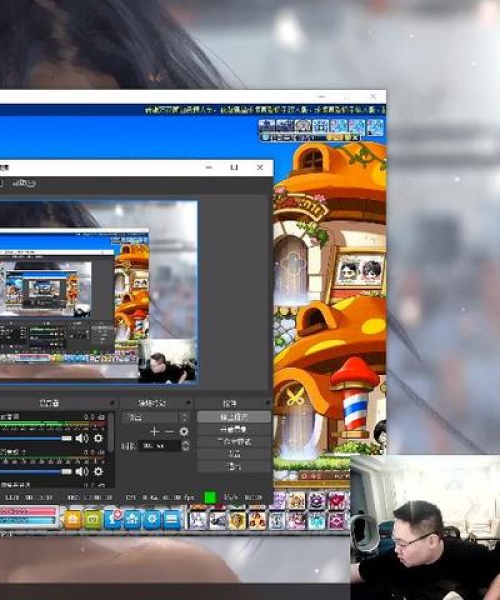
Task: Undock the scene transitions panel via header icon
Action: click(x=188, y=403)
